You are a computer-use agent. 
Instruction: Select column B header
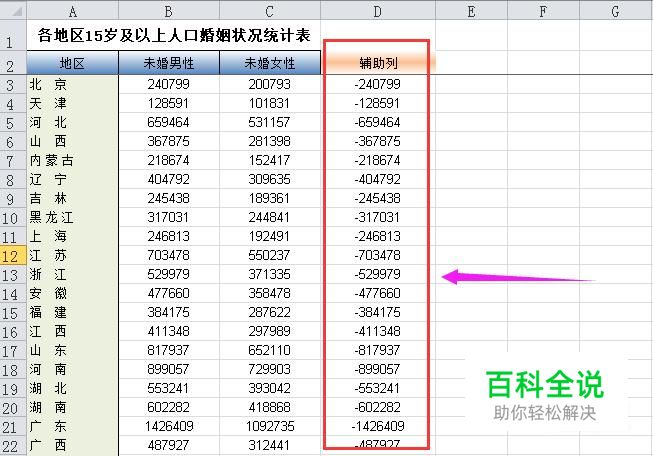(x=169, y=10)
